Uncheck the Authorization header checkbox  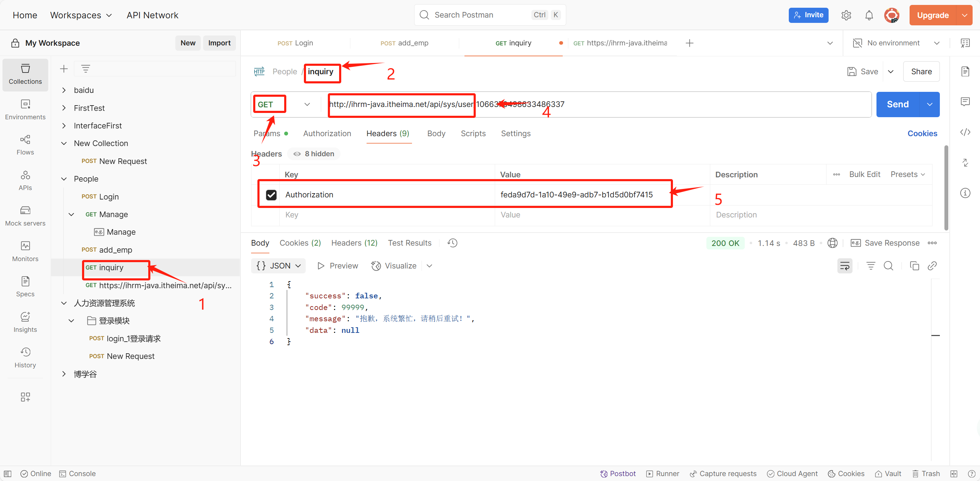coord(271,195)
